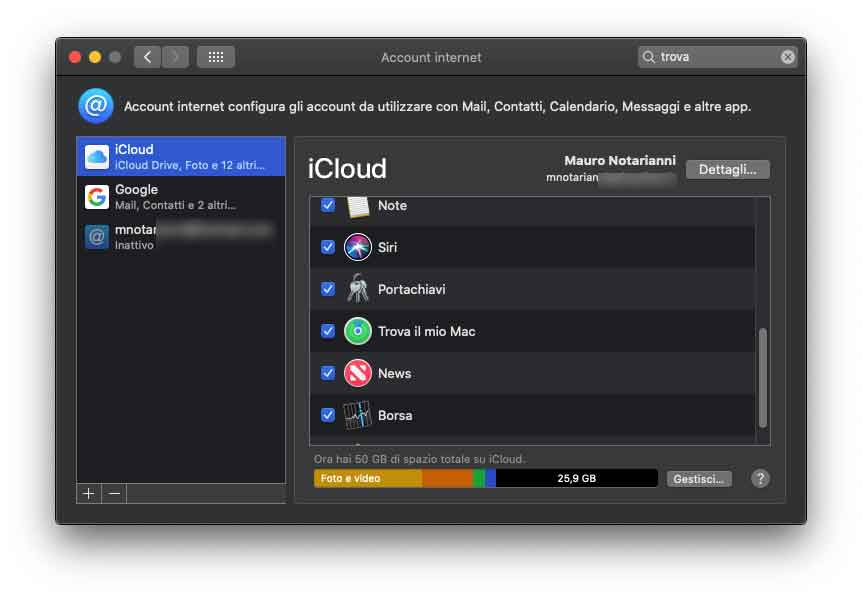
Task: Select the Inattivo mnotar account row
Action: pos(181,237)
